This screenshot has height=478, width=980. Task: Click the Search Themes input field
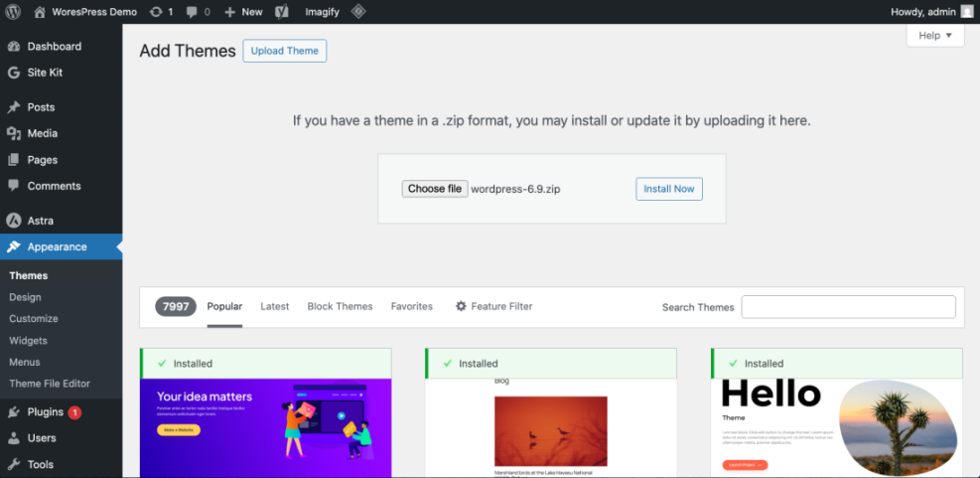click(x=848, y=306)
